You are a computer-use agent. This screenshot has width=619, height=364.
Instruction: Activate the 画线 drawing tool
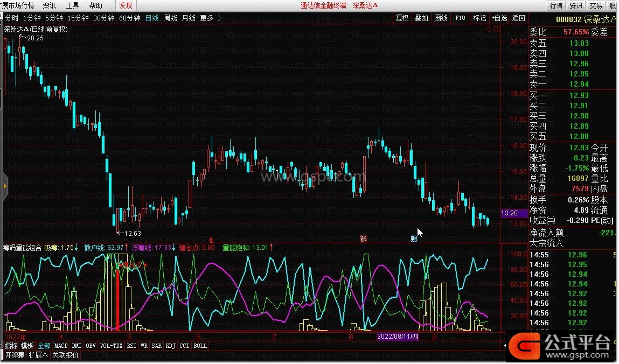coord(441,18)
